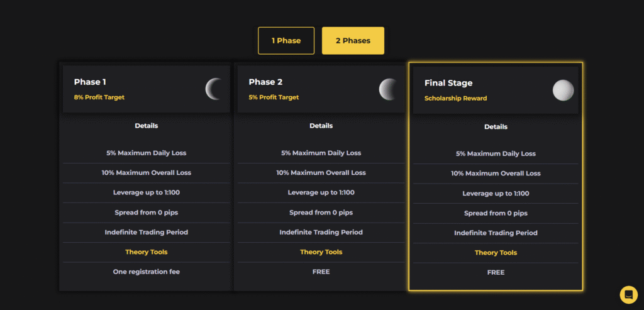The image size is (644, 310).
Task: Open Theory Tools link in Phase 1 card
Action: (146, 252)
